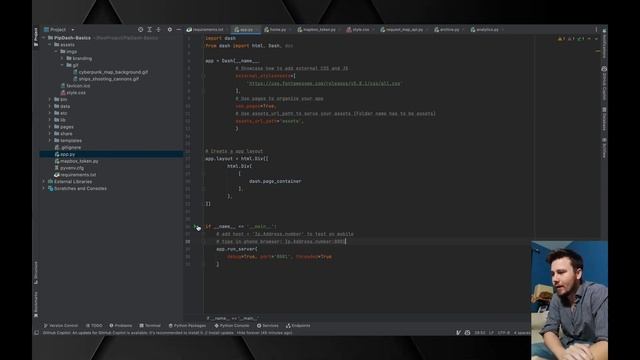Collapse the gif folder
The width and height of the screenshot is (640, 360).
[62, 65]
